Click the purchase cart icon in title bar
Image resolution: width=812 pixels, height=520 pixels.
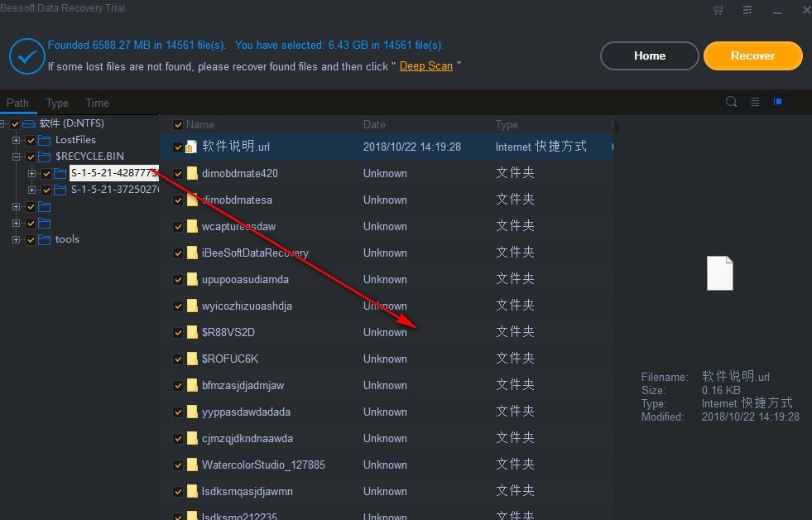[x=718, y=10]
